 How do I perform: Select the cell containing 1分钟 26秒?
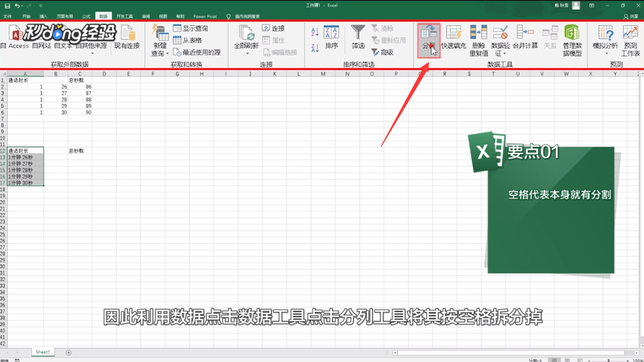pyautogui.click(x=25, y=157)
